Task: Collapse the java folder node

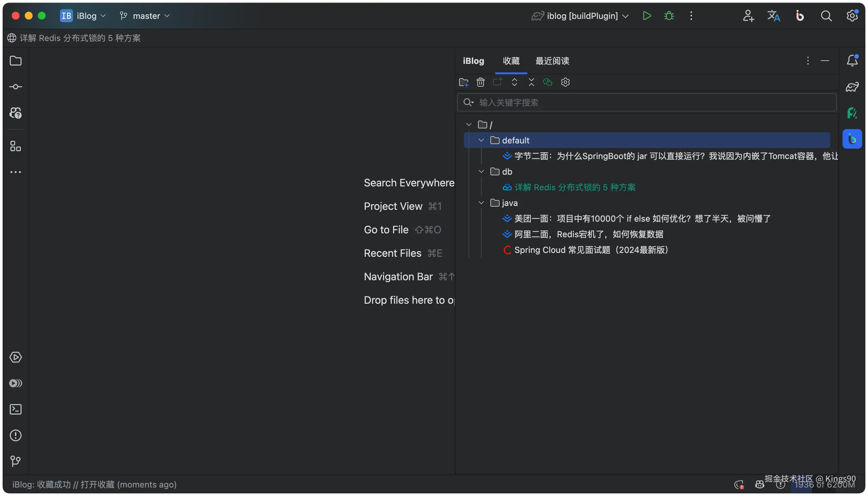Action: (x=481, y=203)
